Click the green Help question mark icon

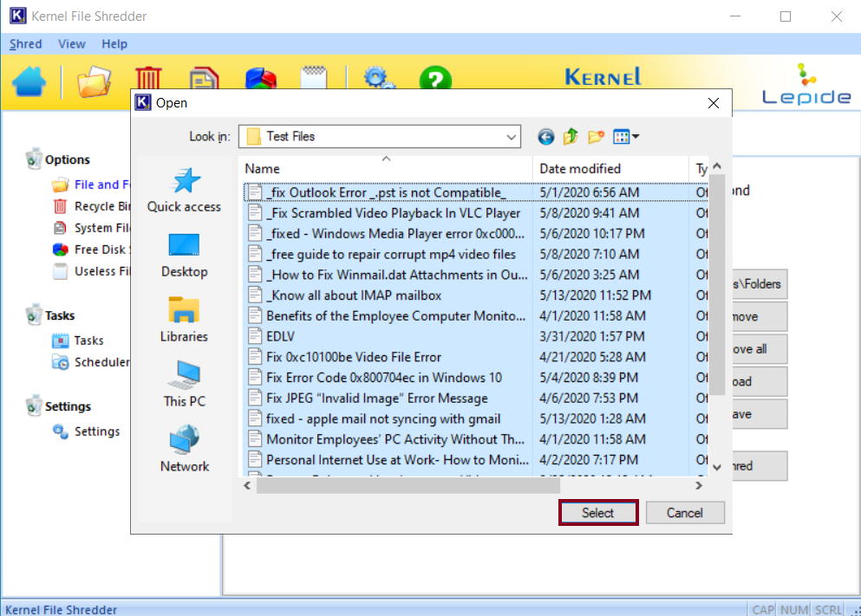tap(435, 78)
